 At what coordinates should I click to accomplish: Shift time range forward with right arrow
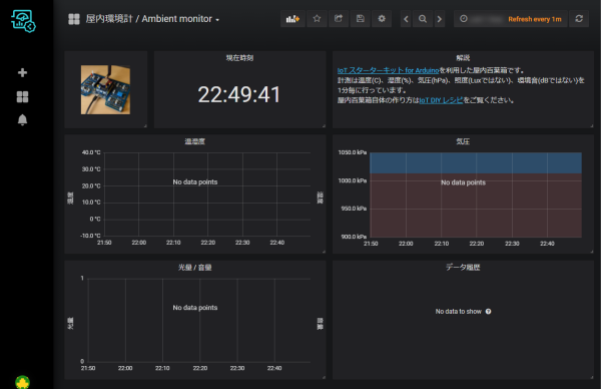click(x=440, y=19)
